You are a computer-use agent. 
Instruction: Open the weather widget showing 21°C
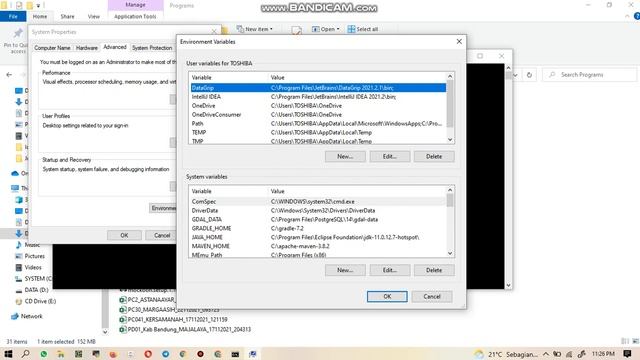click(506, 354)
